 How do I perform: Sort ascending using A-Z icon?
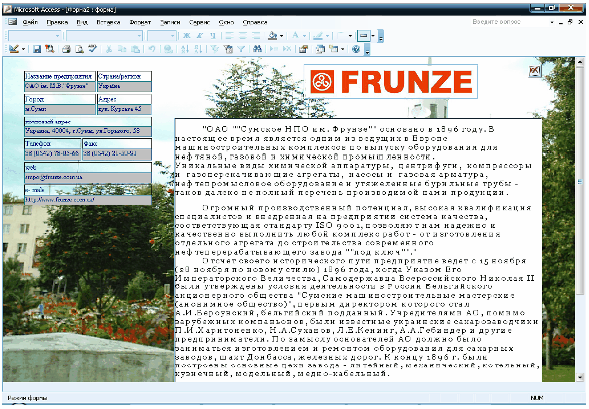(x=184, y=49)
